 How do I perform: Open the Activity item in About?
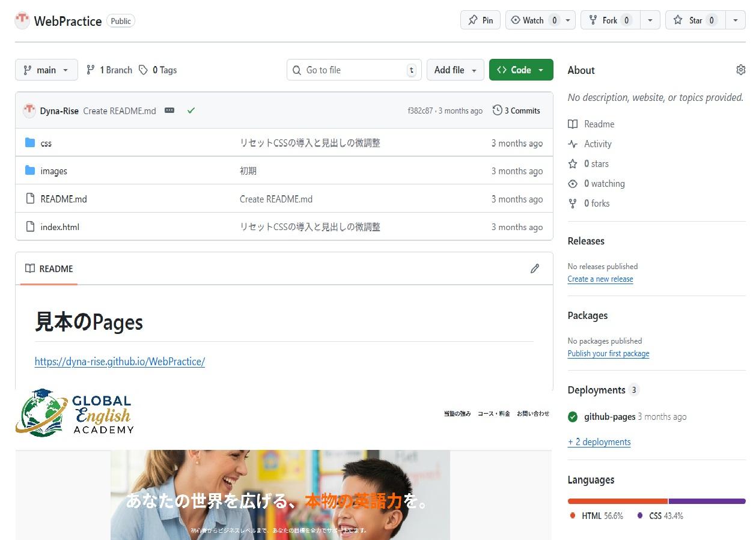(x=597, y=144)
